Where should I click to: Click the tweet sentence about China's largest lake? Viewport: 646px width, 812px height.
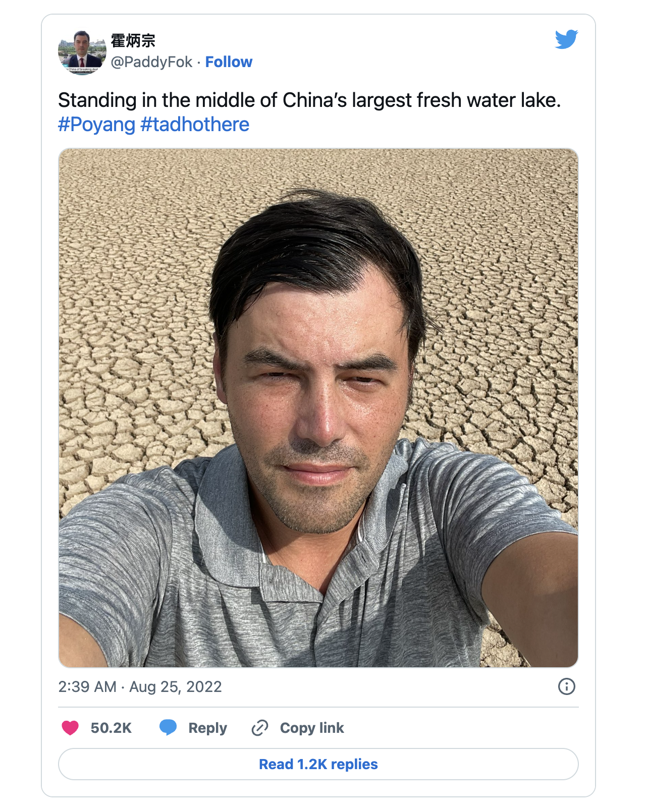[309, 100]
